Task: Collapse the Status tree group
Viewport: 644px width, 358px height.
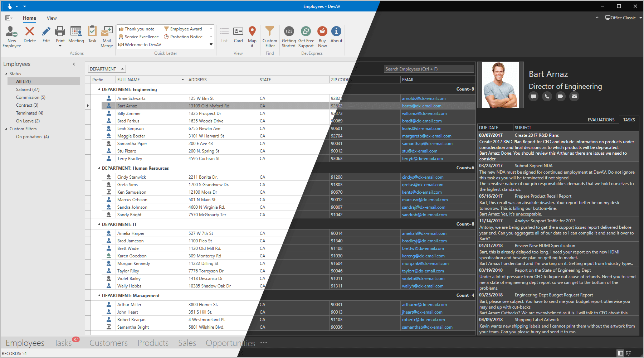Action: point(6,74)
